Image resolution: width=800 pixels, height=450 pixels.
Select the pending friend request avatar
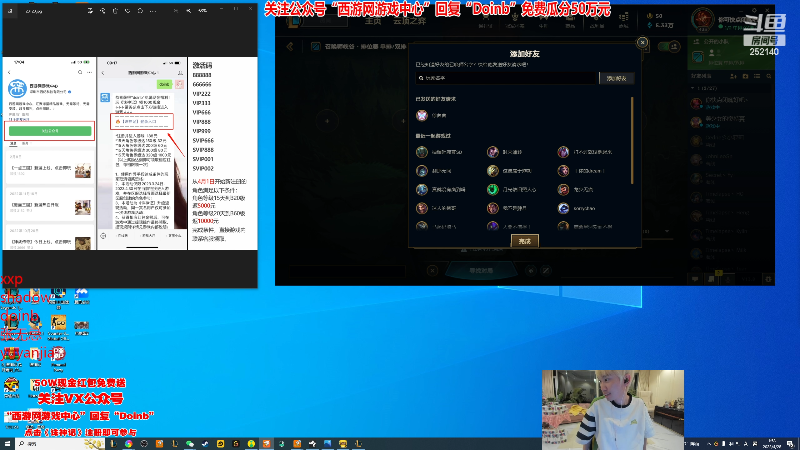(422, 115)
